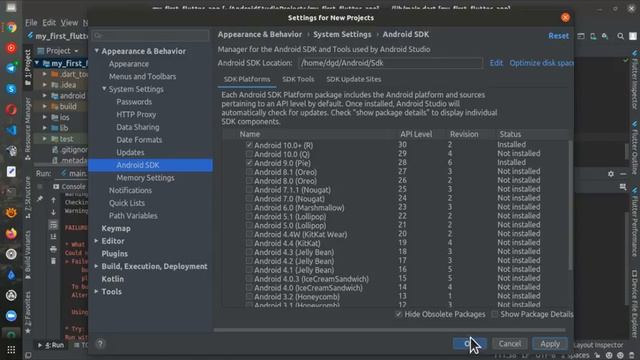
Task: Open Flutter Inspector side panel
Action: [634, 80]
